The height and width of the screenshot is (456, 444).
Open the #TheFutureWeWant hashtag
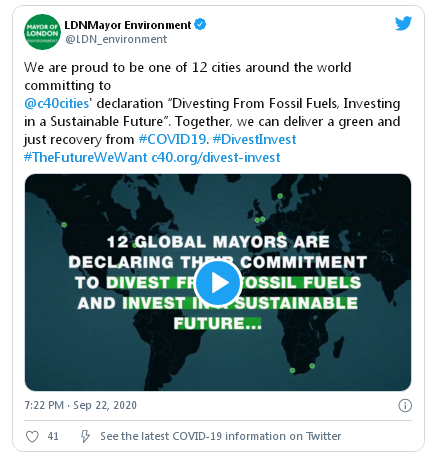pos(86,157)
